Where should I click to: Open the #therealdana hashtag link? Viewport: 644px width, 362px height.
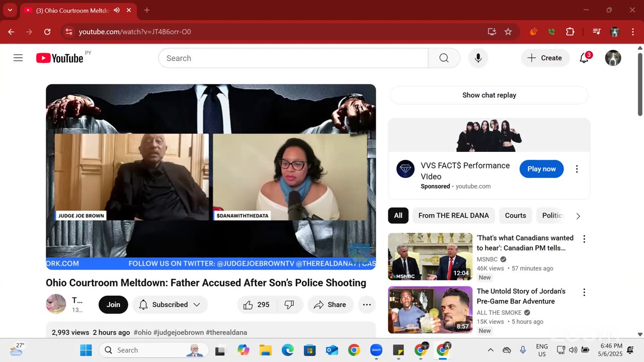pyautogui.click(x=226, y=332)
